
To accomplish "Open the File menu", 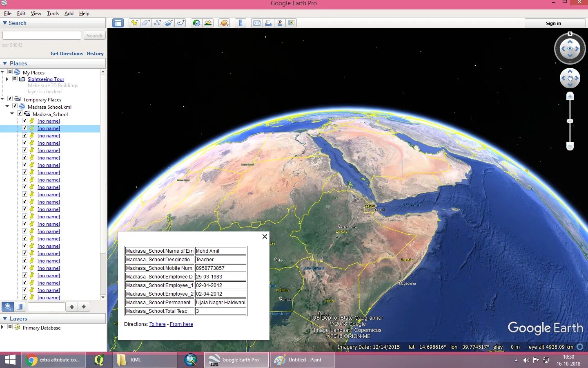I will [8, 13].
